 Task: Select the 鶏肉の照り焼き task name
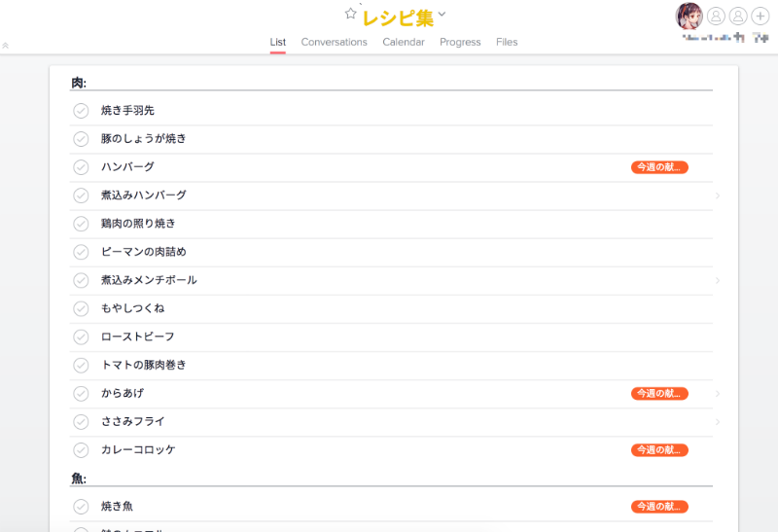(x=138, y=224)
